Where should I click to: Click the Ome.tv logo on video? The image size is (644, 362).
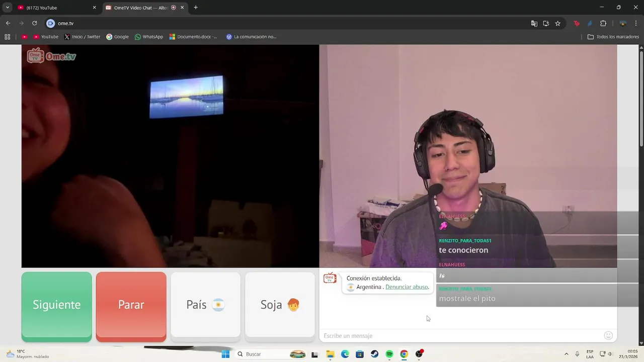coord(51,55)
